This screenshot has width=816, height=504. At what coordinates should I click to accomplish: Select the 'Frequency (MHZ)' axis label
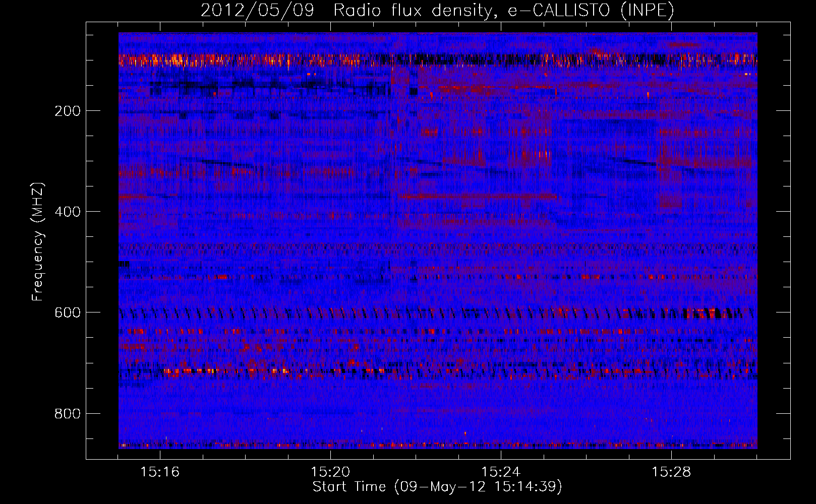[x=38, y=242]
